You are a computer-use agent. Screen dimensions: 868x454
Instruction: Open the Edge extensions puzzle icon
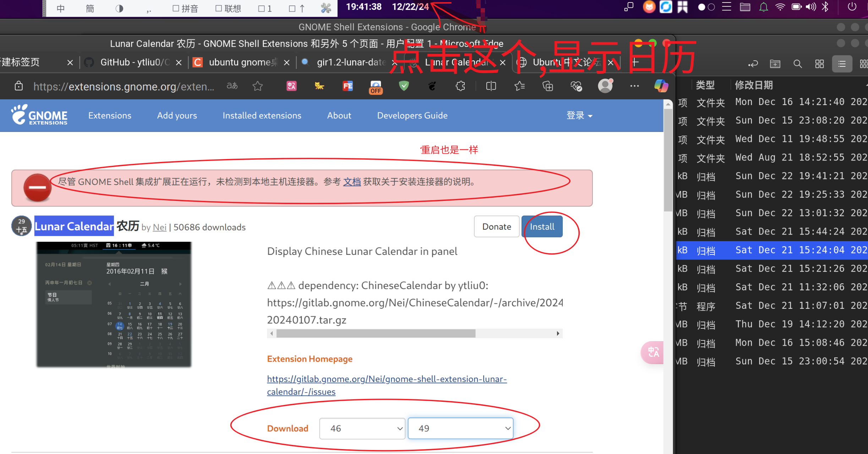[460, 86]
